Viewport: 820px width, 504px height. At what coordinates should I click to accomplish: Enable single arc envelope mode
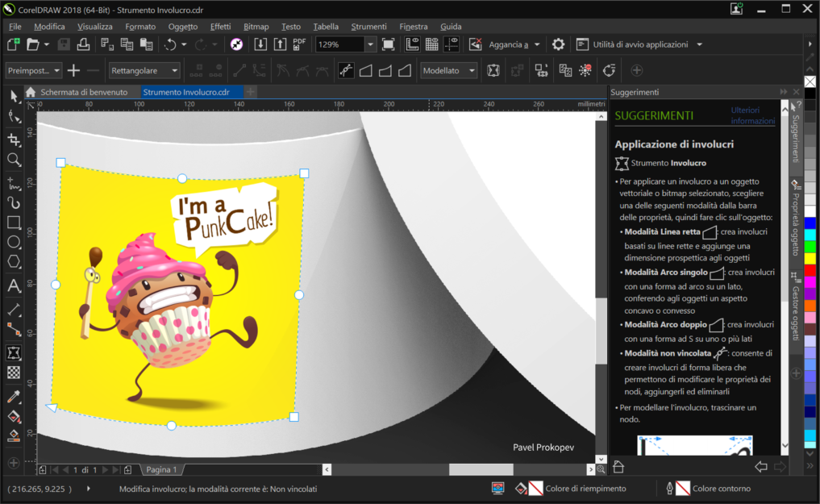[x=385, y=70]
